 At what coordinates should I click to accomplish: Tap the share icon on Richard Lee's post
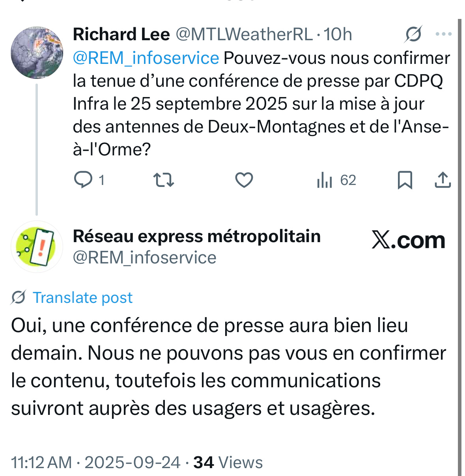tap(443, 180)
